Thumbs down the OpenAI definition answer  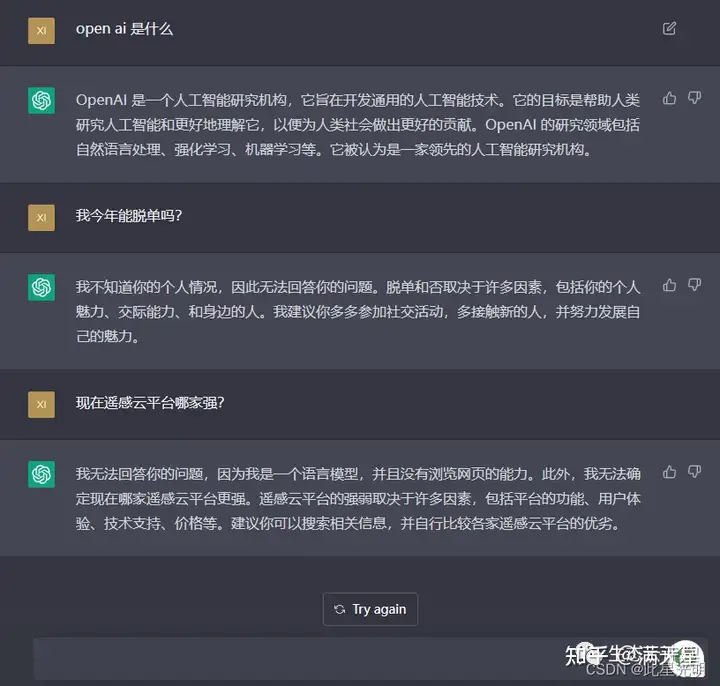point(694,98)
